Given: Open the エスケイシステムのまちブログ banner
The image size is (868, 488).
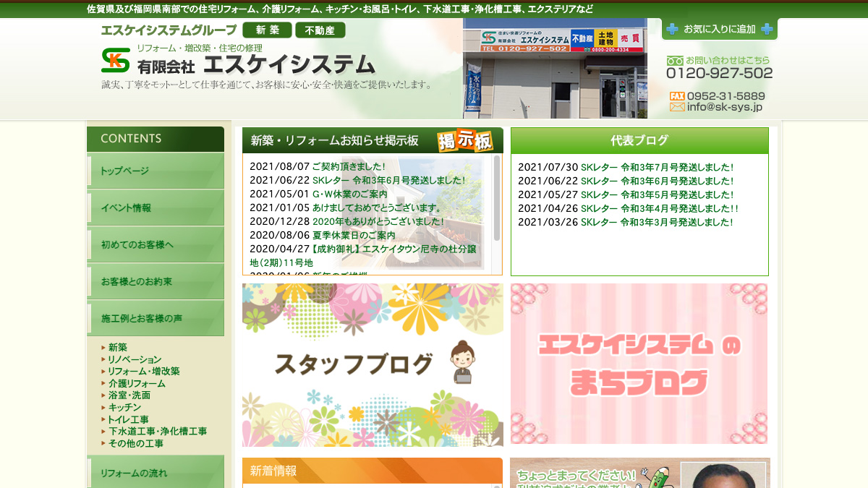Looking at the screenshot, I should [639, 364].
